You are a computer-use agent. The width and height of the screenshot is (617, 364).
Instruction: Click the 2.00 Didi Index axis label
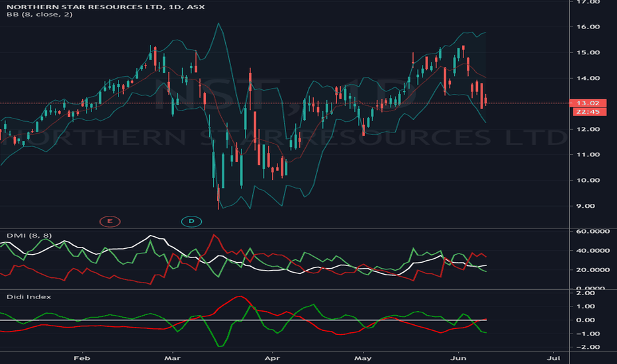click(586, 293)
